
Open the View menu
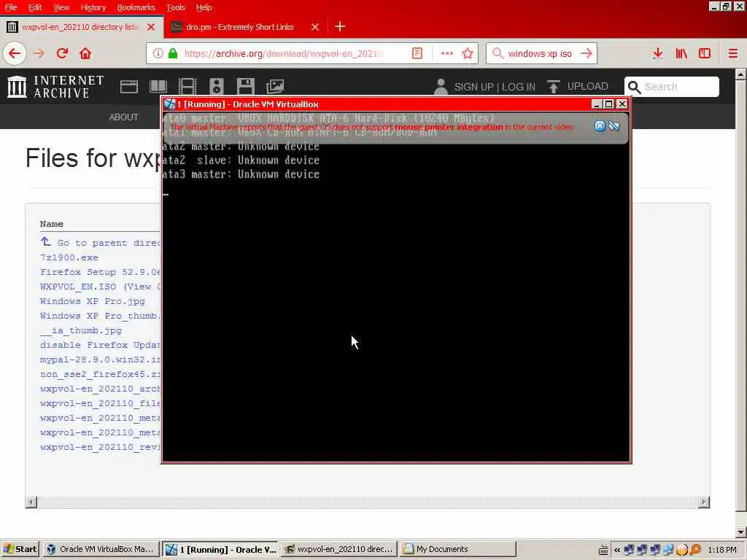(x=61, y=7)
